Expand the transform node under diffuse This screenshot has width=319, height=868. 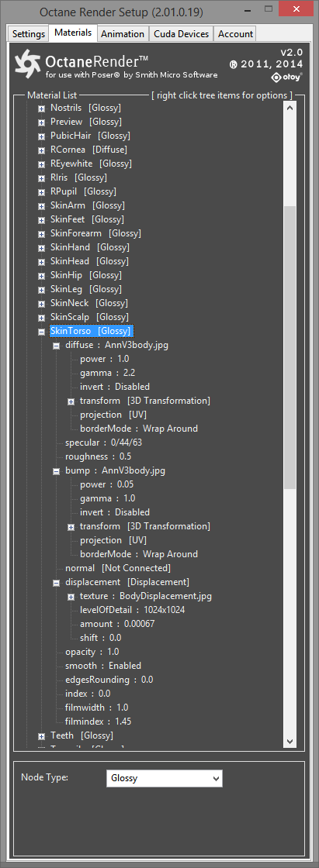(71, 401)
